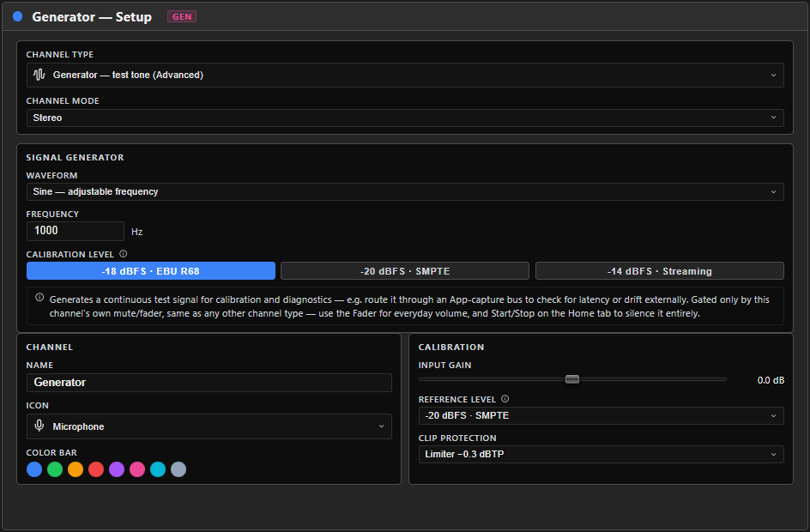The image size is (810, 532).
Task: Click the info icon next to Reference Level
Action: point(505,399)
